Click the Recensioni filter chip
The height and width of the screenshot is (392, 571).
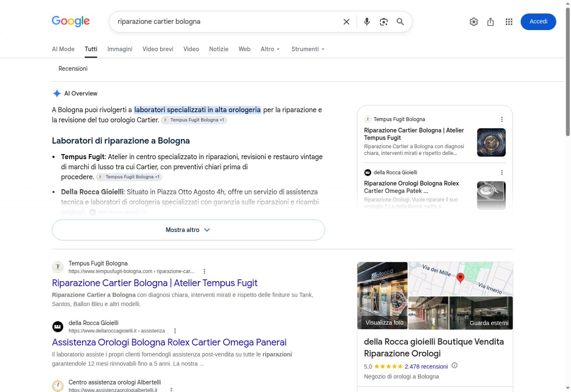pyautogui.click(x=73, y=69)
